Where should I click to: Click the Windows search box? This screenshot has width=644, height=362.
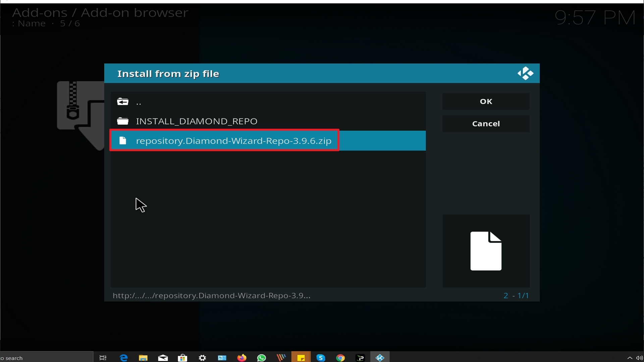(46, 358)
